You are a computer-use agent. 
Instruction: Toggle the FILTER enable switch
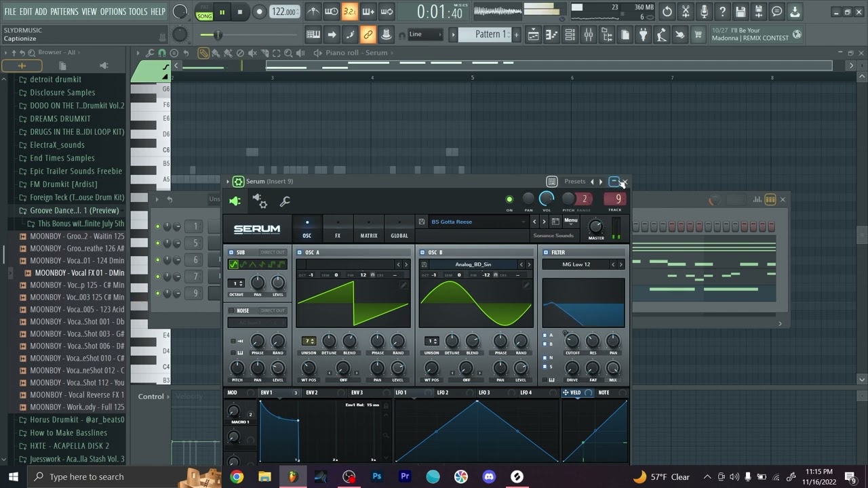pos(545,252)
